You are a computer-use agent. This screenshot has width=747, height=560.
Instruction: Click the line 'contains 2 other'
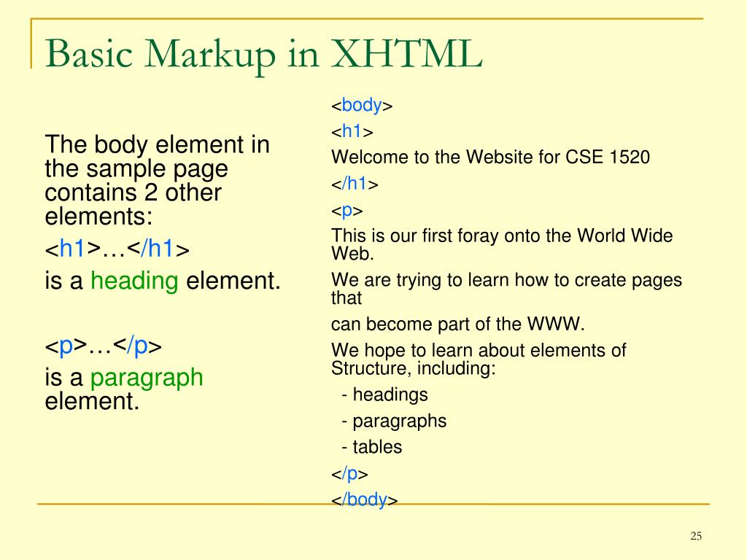[x=133, y=192]
